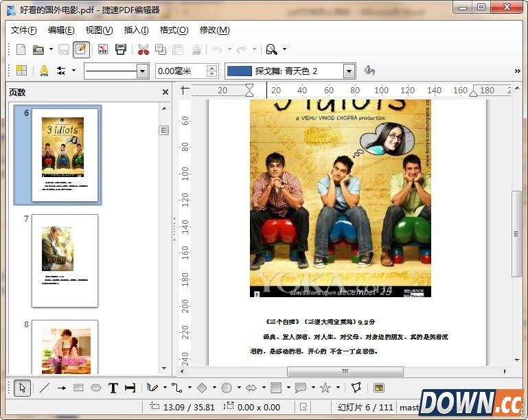Click horizontal scrollbar thumb
This screenshot has height=420, width=528.
pos(345,371)
